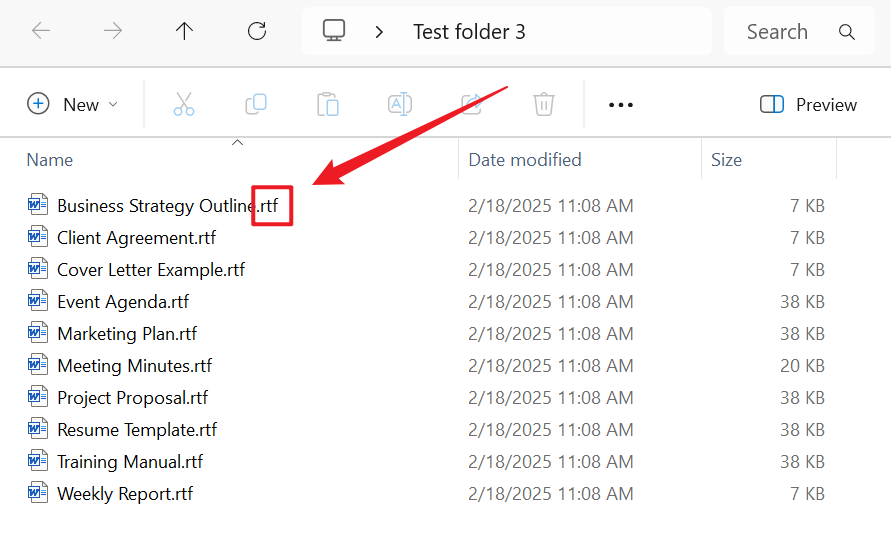Open the New dropdown menu
This screenshot has height=535, width=891.
72,105
